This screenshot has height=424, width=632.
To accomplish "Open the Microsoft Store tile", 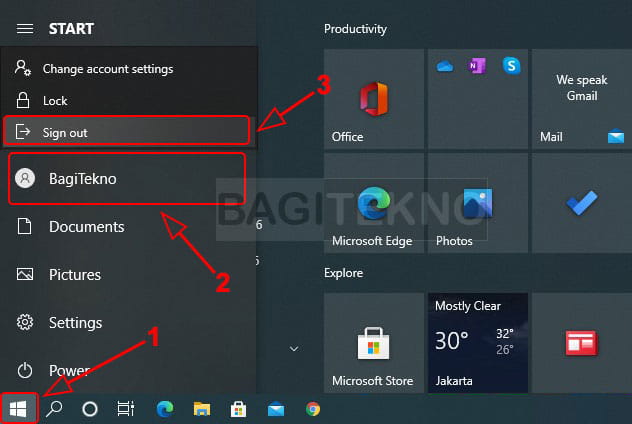I will pyautogui.click(x=374, y=343).
